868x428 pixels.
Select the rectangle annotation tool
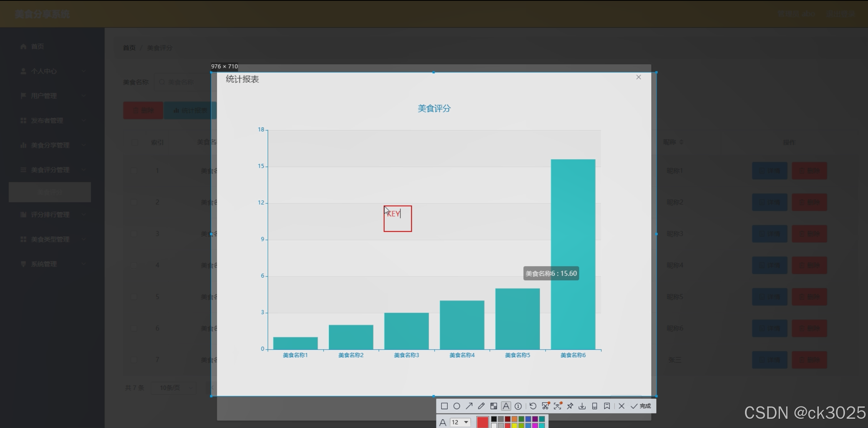444,406
